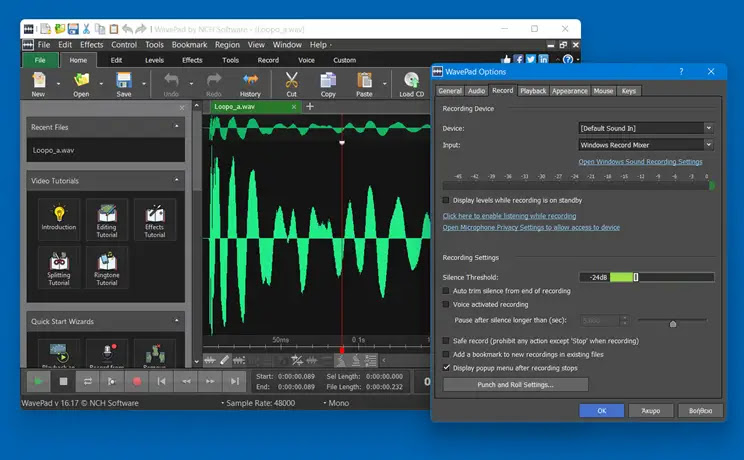Enable Add a bookmark to new recordings
The height and width of the screenshot is (460, 744).
tap(446, 354)
